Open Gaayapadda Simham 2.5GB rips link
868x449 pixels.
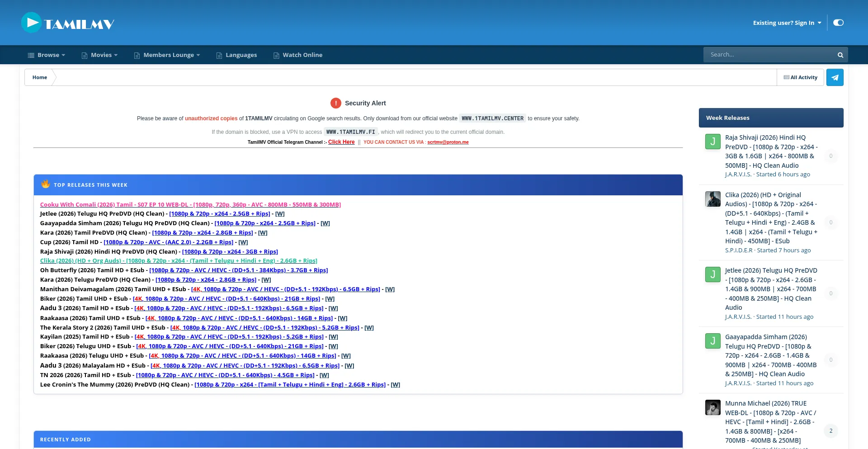click(x=265, y=223)
